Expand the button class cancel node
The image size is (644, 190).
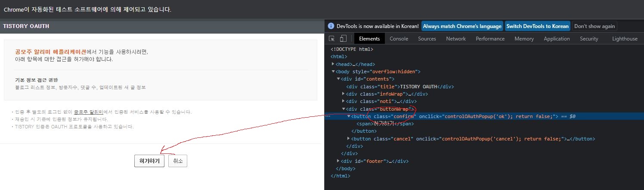349,139
